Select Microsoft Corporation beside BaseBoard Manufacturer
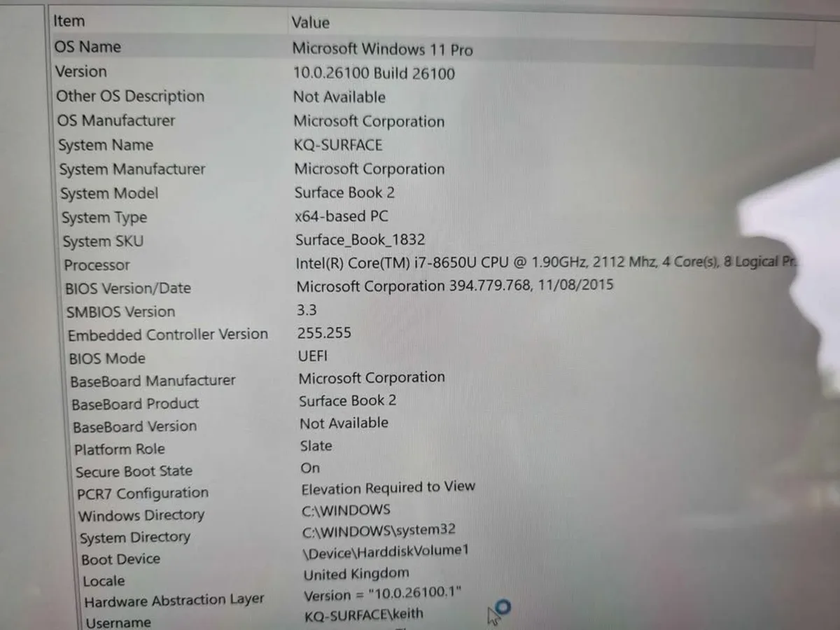Viewport: 840px width, 630px height. (x=372, y=378)
